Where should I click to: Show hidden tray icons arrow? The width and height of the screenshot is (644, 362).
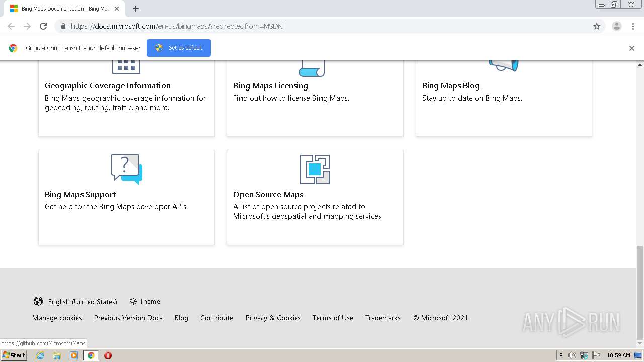561,355
